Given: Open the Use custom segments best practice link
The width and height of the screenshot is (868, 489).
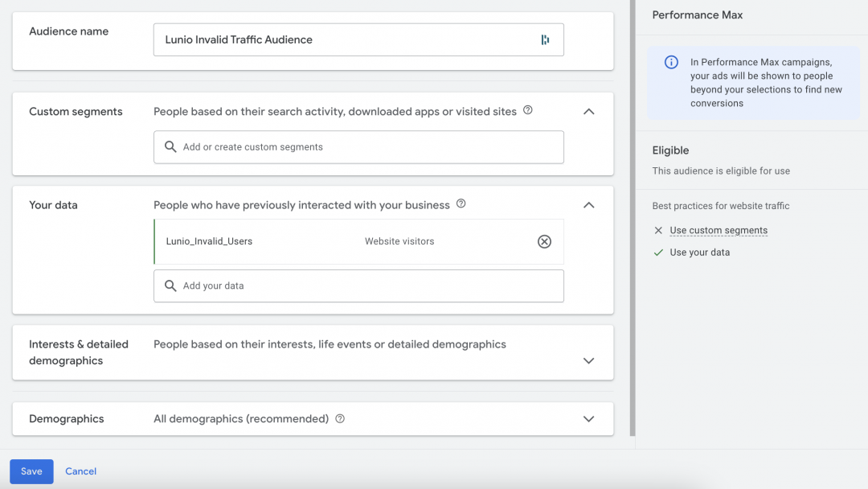Looking at the screenshot, I should click(719, 231).
